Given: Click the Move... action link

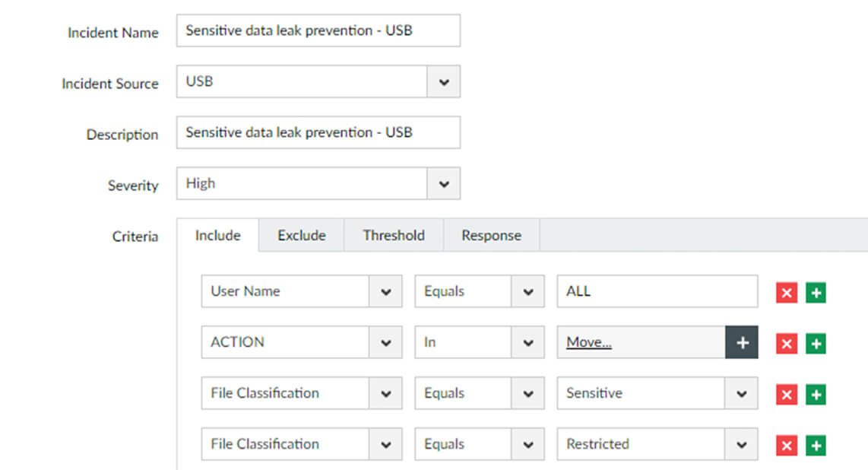Looking at the screenshot, I should pos(589,343).
